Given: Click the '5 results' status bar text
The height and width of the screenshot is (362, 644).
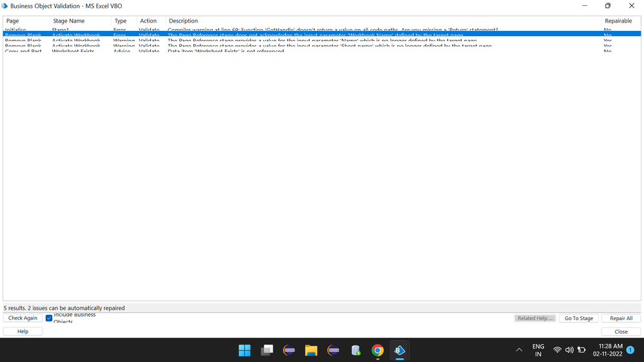Looking at the screenshot, I should click(64, 308).
